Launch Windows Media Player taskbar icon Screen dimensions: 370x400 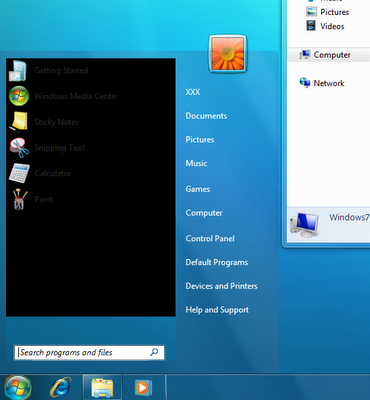pyautogui.click(x=143, y=388)
